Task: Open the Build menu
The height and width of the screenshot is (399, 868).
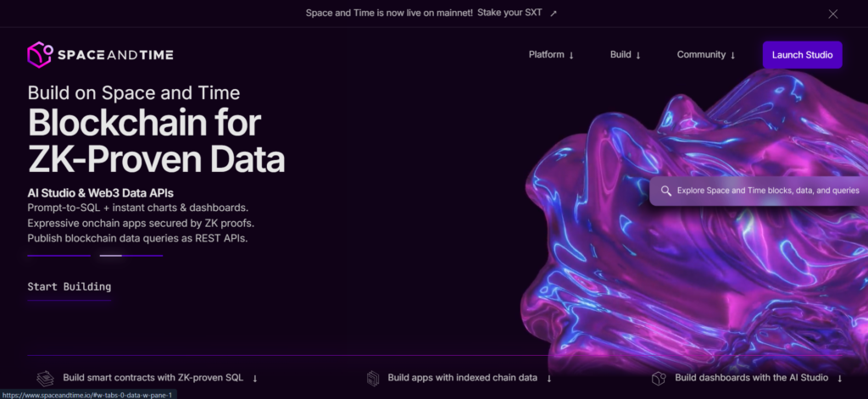Action: click(x=626, y=55)
